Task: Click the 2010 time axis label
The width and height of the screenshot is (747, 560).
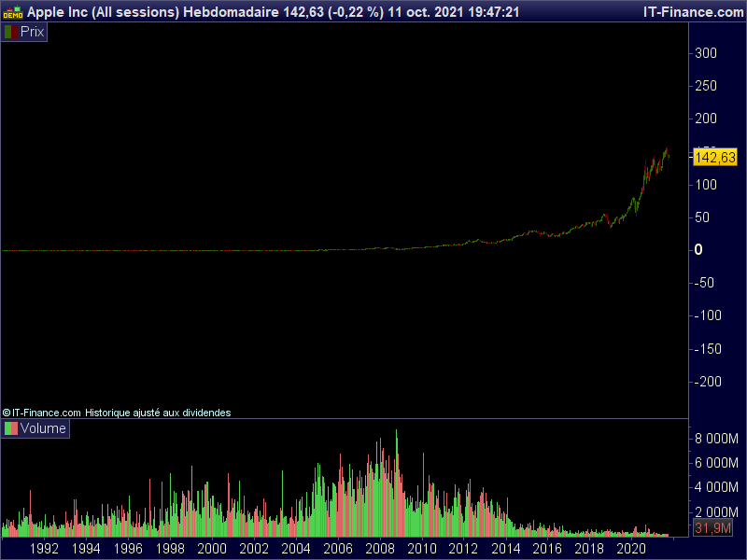Action: coord(422,549)
